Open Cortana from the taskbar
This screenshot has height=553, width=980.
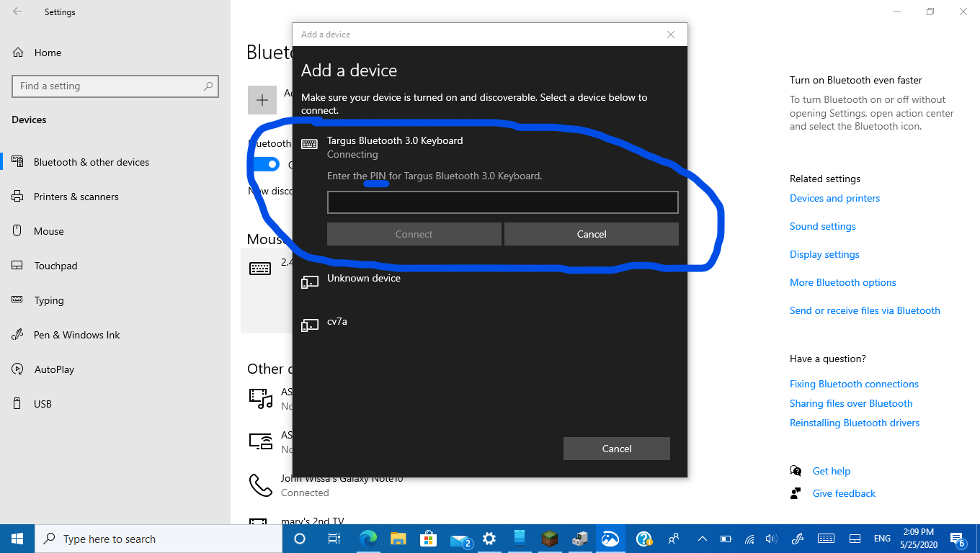pos(300,539)
